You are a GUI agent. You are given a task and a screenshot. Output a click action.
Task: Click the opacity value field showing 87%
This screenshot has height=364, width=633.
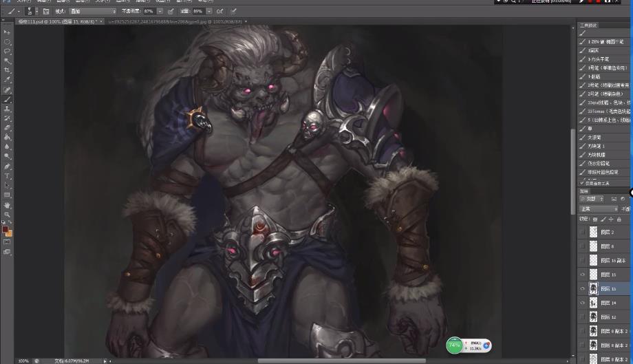(149, 11)
